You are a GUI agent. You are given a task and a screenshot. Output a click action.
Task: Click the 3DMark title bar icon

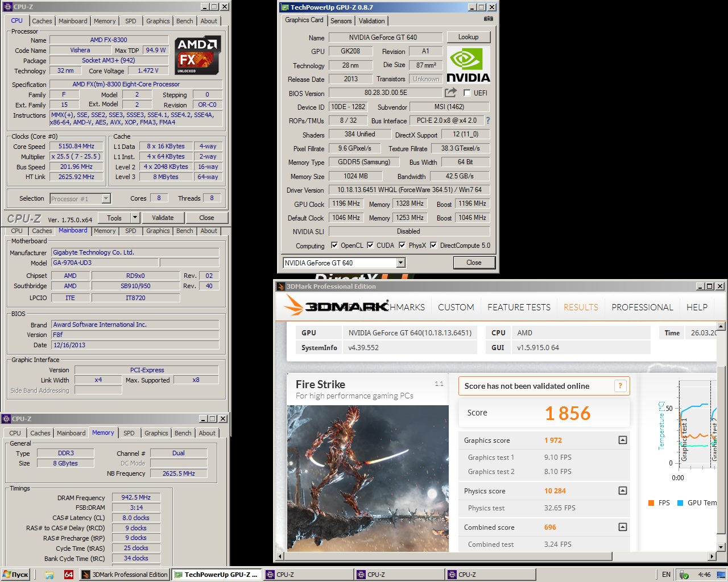pyautogui.click(x=280, y=286)
